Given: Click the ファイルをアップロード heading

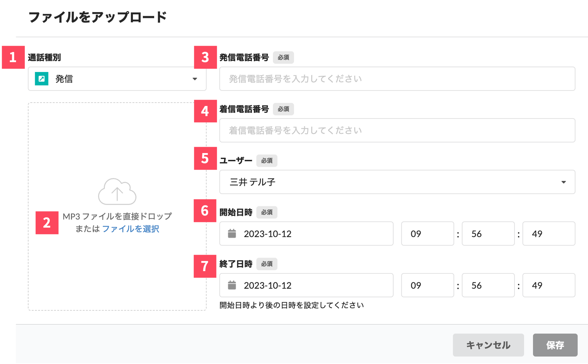Looking at the screenshot, I should (98, 17).
